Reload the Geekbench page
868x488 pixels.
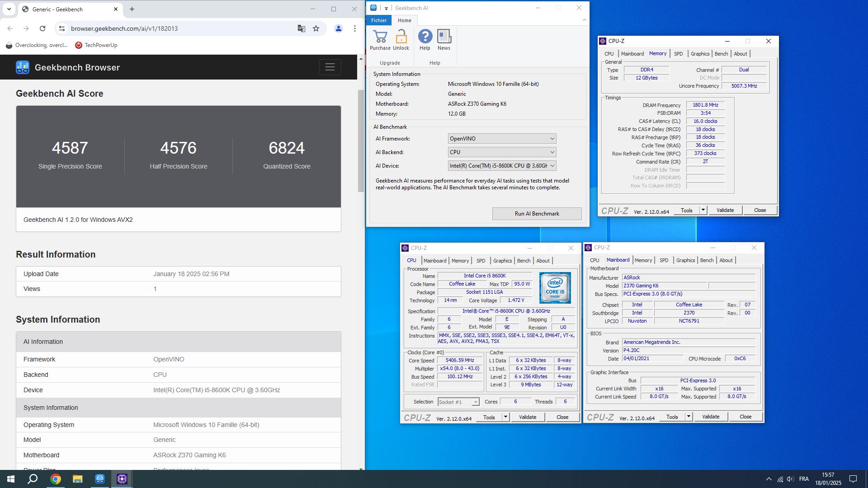point(42,28)
